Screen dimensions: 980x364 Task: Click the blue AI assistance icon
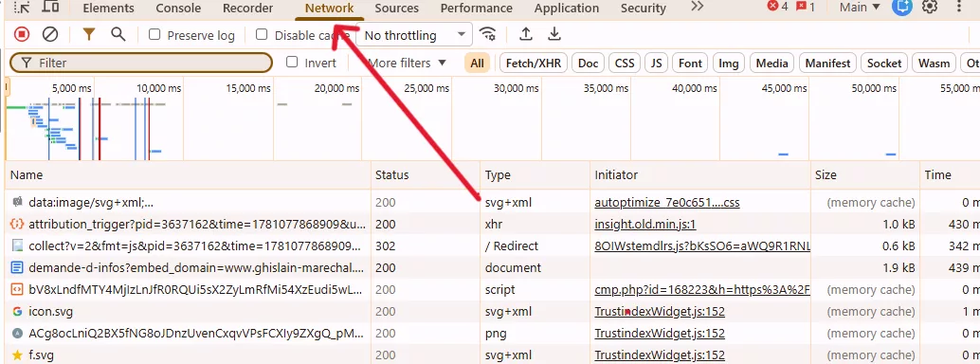pos(902,8)
